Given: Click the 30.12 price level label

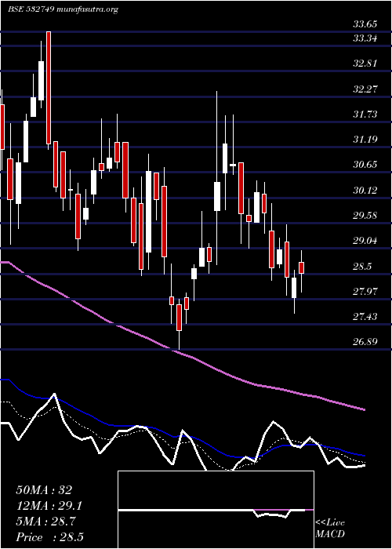Looking at the screenshot, I should pos(365,191).
